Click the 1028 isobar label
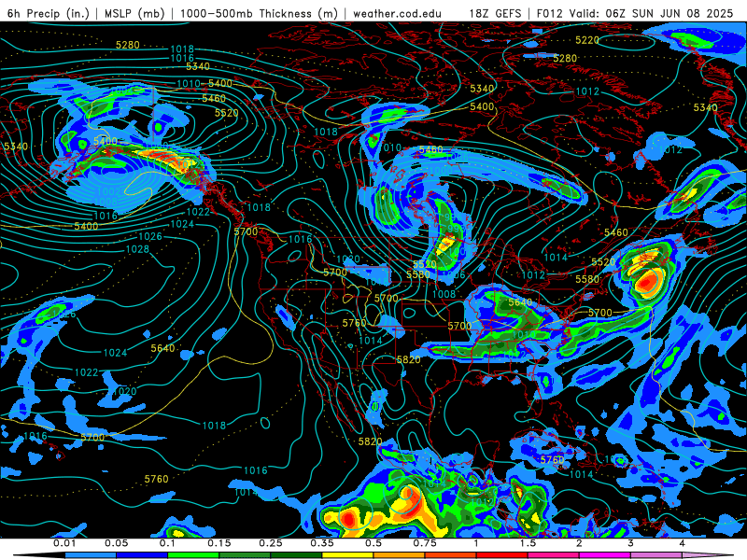Viewport: 747px width, 560px height. (137, 249)
